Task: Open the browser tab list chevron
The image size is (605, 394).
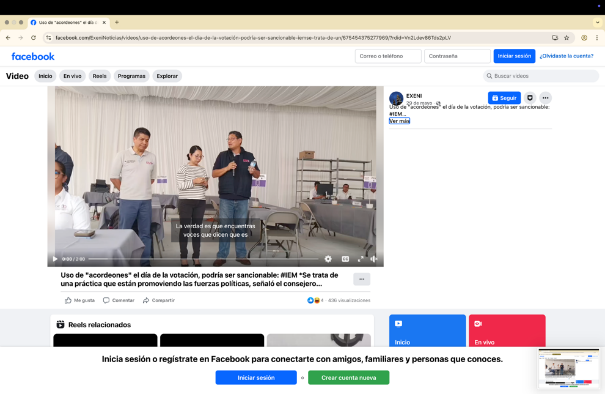Action: click(597, 22)
